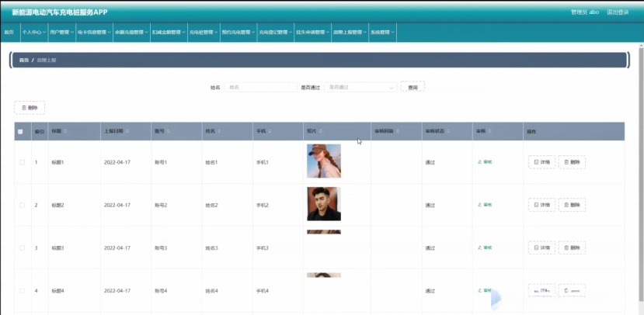
Task: Click the 首页 breadcrumb link
Action: coord(24,61)
